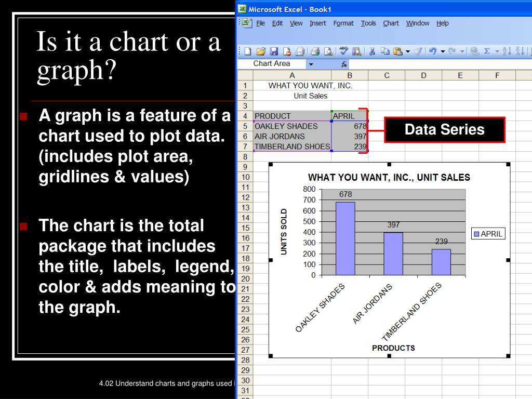Paste using the clipboard icon

click(x=397, y=51)
